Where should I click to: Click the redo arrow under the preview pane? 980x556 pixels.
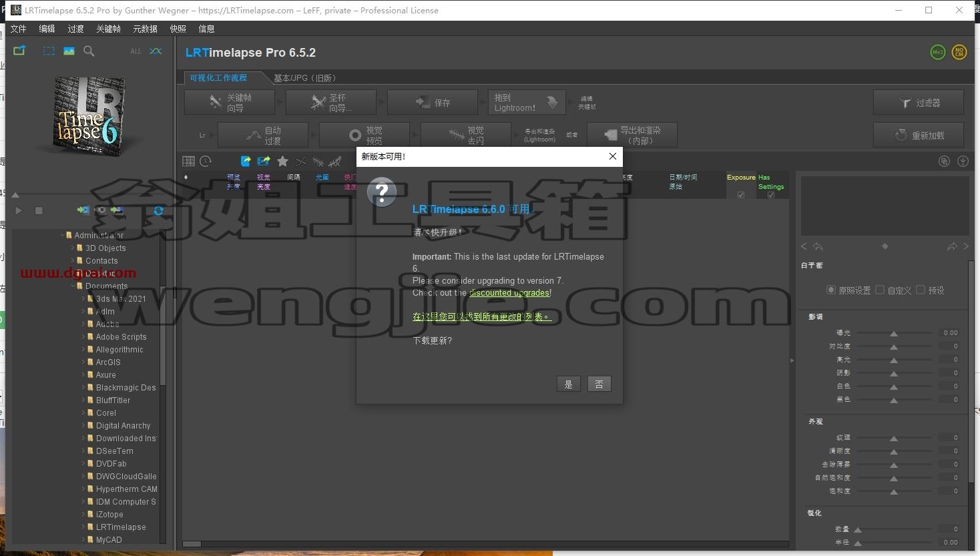[x=952, y=246]
